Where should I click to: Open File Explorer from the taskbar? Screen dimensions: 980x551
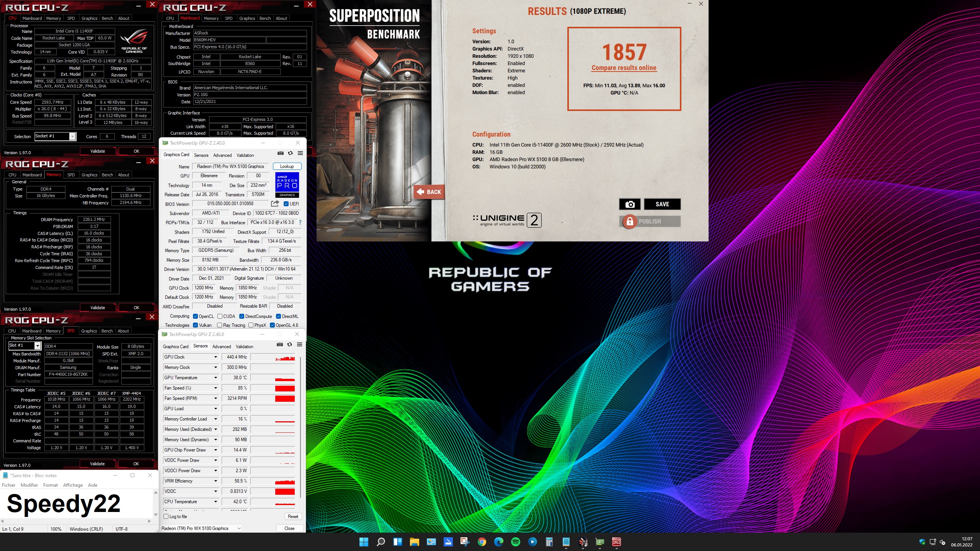coord(414,542)
